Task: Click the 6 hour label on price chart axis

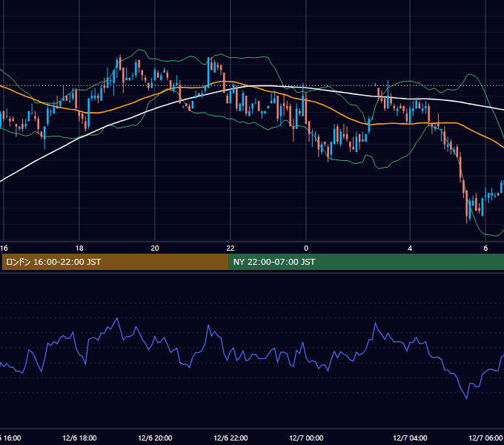Action: click(485, 248)
